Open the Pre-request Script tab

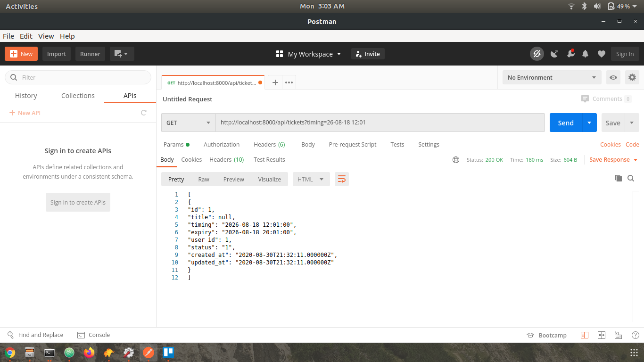click(353, 144)
